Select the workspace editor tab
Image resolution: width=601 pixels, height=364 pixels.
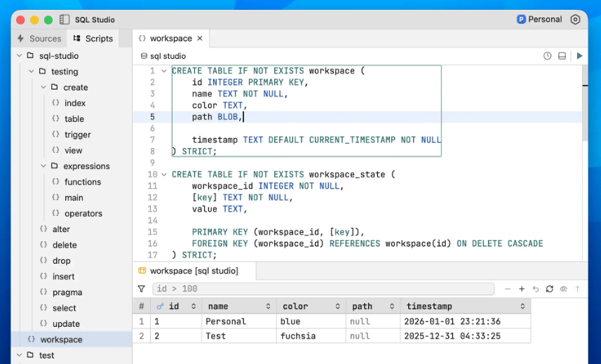[x=170, y=39]
